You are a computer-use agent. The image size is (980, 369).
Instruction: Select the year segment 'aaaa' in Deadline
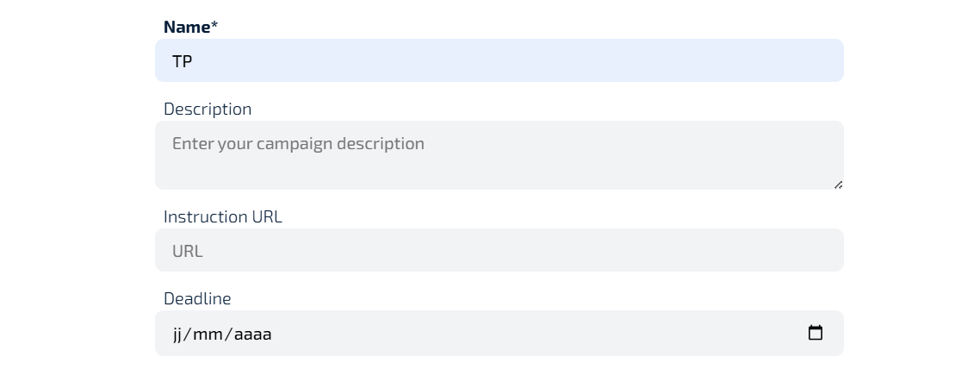[x=253, y=334]
